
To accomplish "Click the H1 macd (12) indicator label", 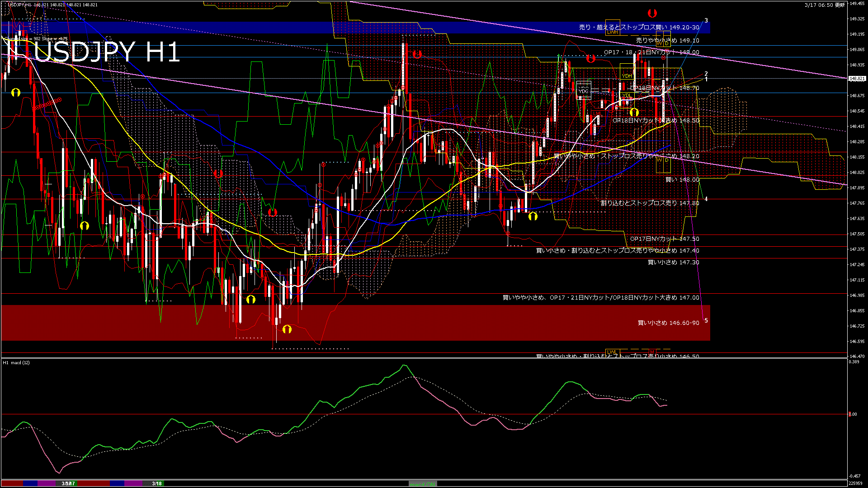I will coord(17,362).
